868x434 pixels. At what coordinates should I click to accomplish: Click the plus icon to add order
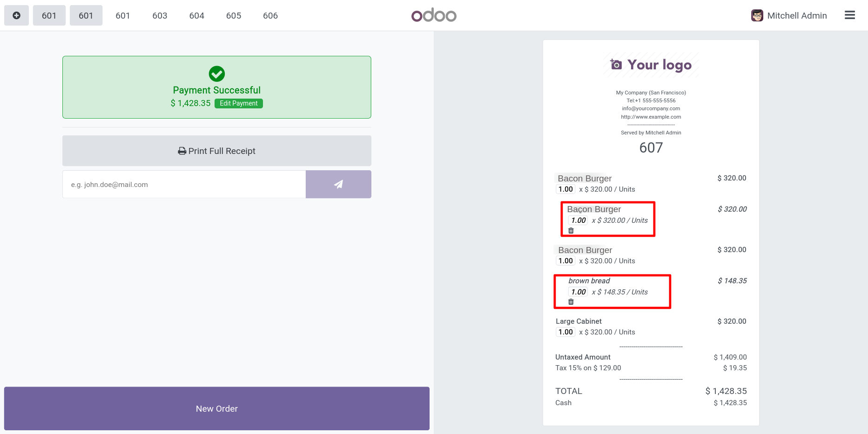coord(16,15)
